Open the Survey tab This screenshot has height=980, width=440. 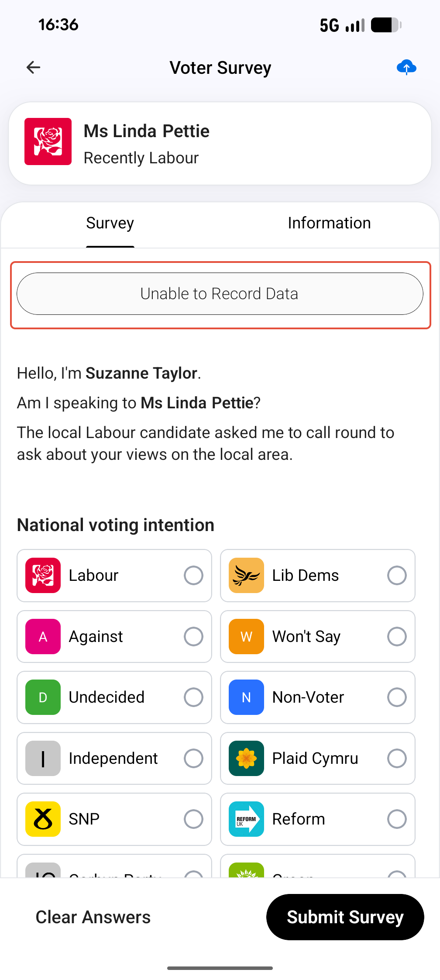click(x=110, y=223)
